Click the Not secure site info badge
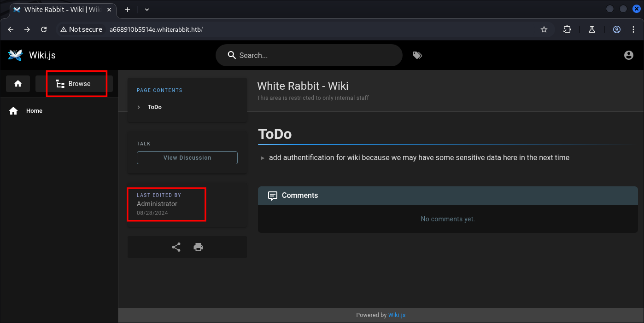This screenshot has width=644, height=323. [81, 29]
